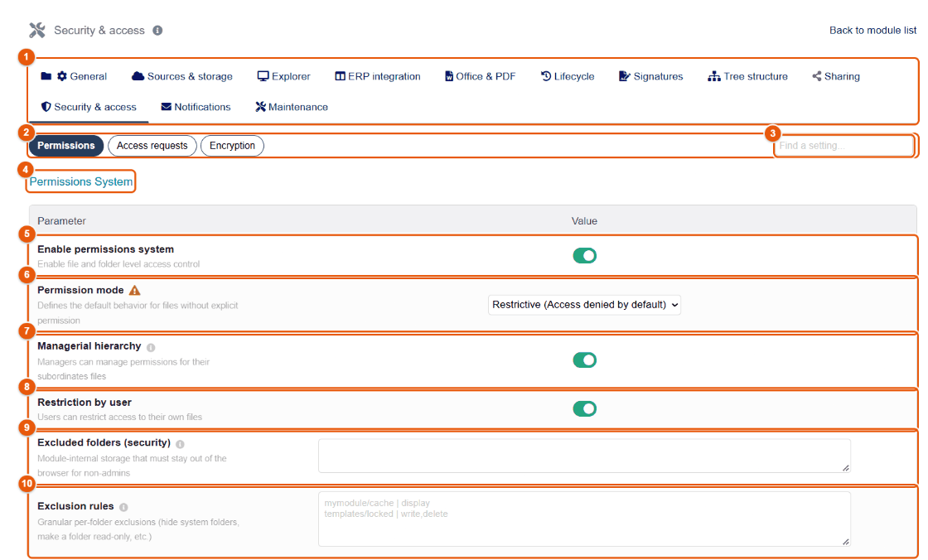Disable the Restriction by user toggle
Screen dimensions: 928x560
click(585, 408)
